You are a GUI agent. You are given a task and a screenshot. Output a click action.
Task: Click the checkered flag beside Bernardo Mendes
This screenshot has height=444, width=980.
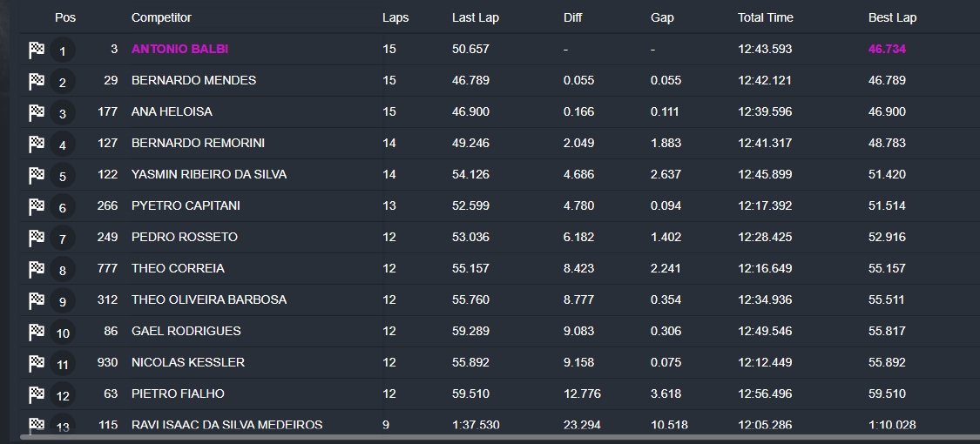pyautogui.click(x=37, y=81)
